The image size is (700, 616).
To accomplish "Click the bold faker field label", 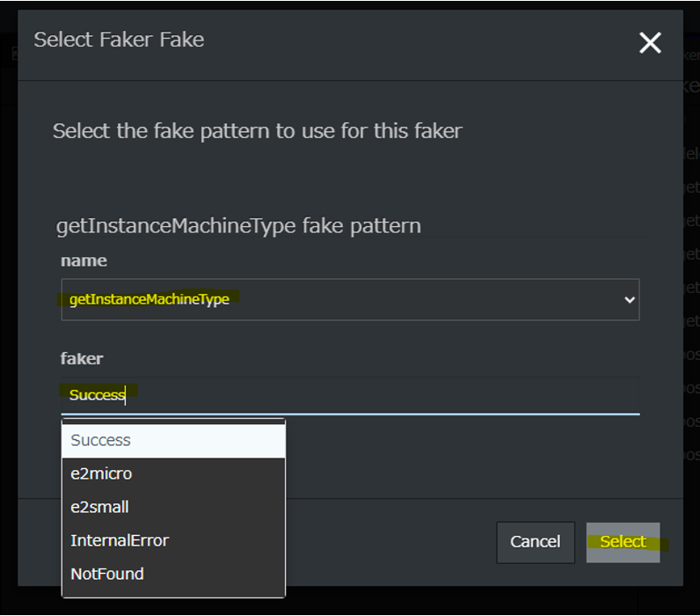I will 82,358.
